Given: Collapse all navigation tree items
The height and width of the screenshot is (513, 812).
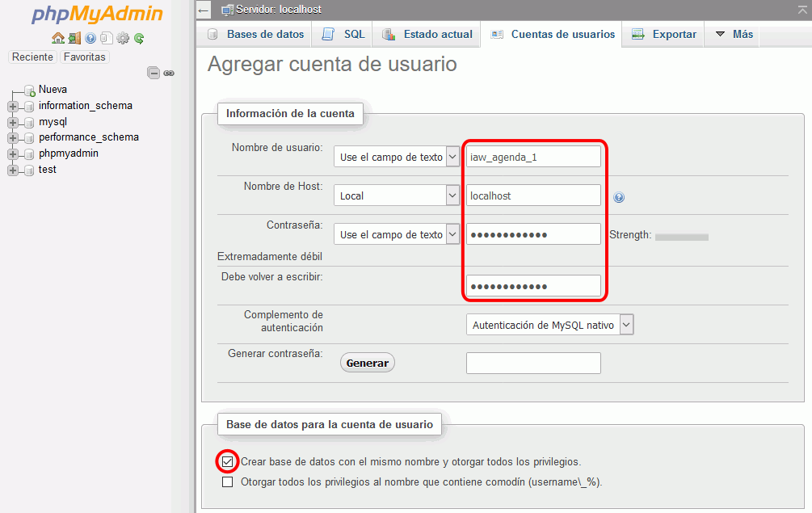Looking at the screenshot, I should [x=154, y=73].
